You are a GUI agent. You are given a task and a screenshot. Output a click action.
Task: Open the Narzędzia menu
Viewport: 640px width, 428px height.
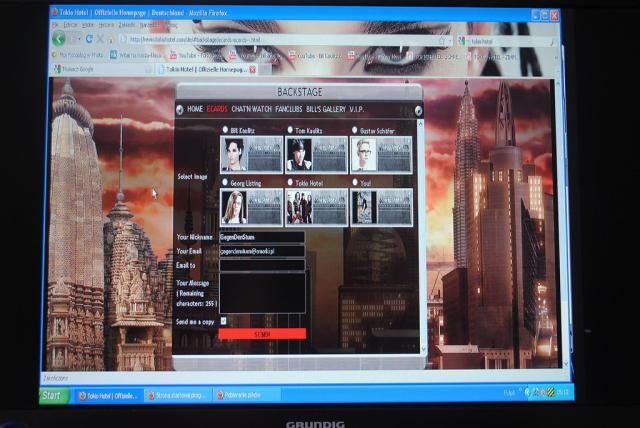(149, 25)
